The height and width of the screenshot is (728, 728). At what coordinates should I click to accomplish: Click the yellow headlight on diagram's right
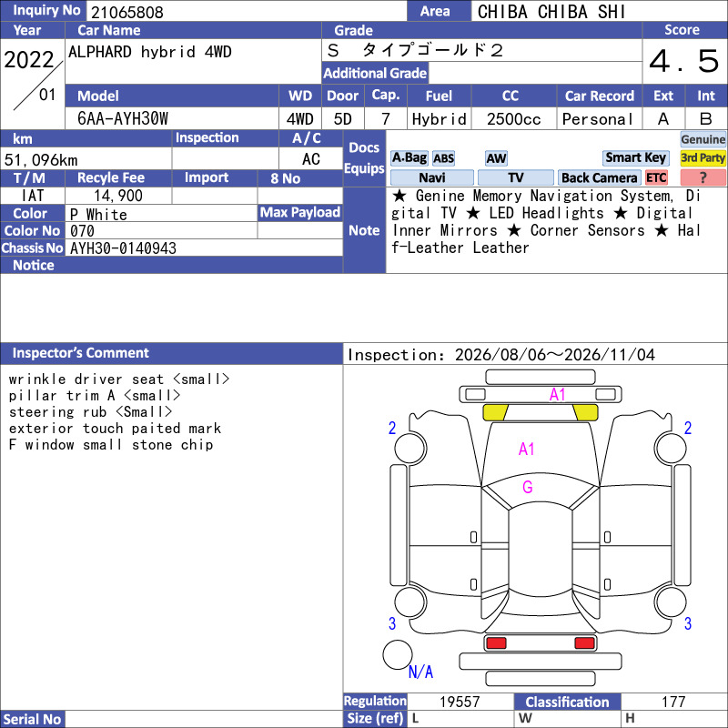(x=585, y=412)
